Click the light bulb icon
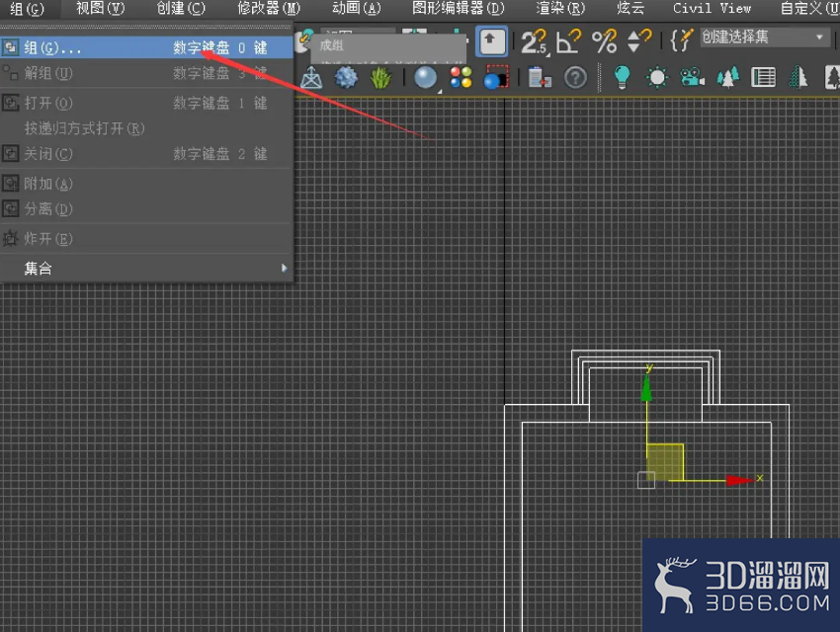840x632 pixels. [622, 78]
